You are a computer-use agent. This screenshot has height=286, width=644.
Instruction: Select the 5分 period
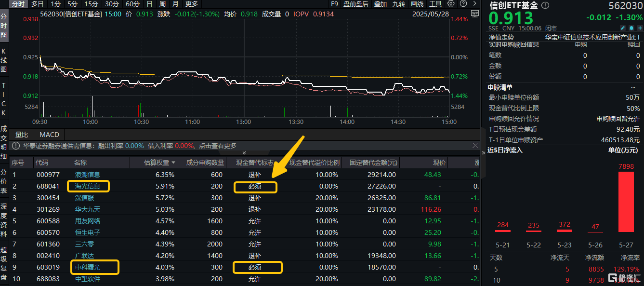72,4
